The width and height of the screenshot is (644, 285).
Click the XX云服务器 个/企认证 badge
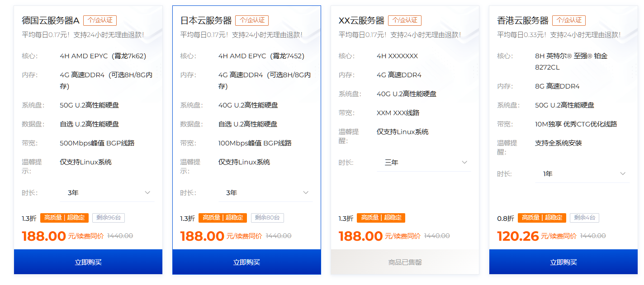(x=405, y=20)
